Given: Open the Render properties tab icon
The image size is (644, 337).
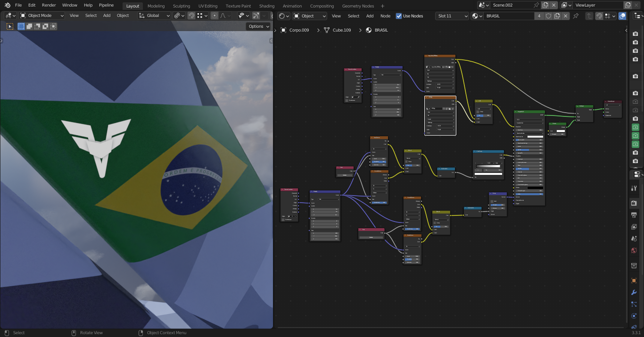Looking at the screenshot, I should point(634,203).
